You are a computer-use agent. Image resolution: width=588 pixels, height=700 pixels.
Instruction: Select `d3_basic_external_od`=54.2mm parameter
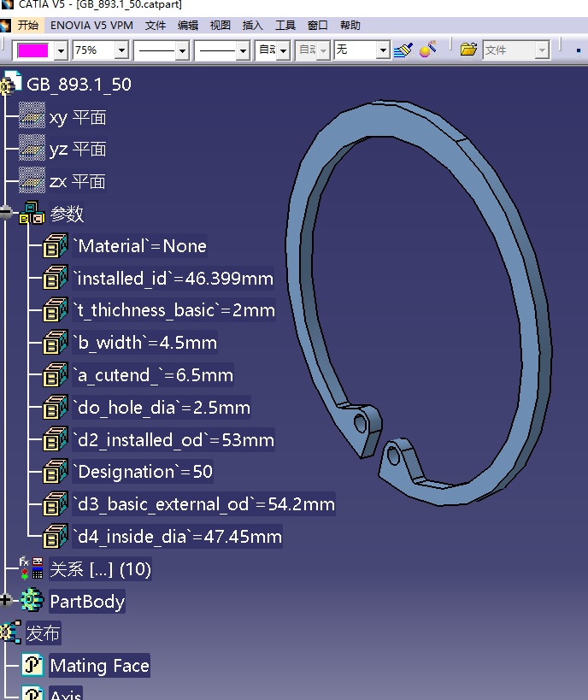[204, 504]
